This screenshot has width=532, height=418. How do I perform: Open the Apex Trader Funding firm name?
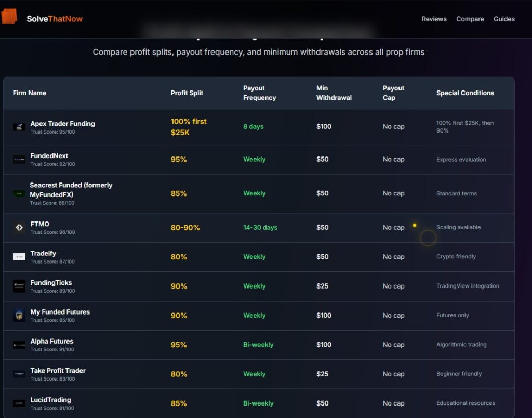62,124
